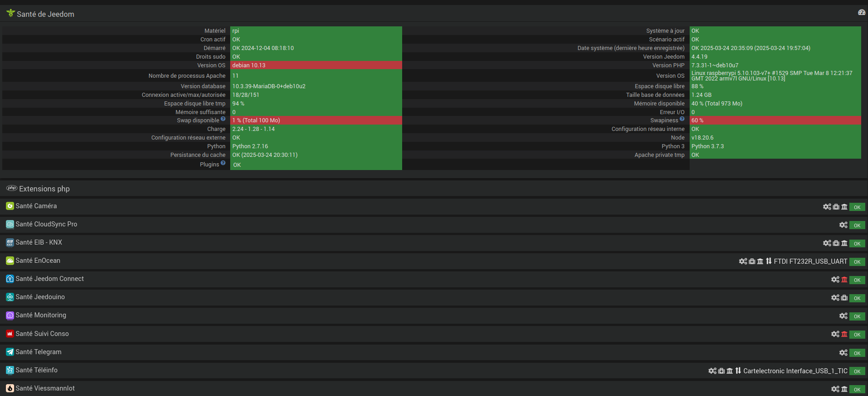Open configuration gears for Santé Jeedouino
The width and height of the screenshot is (868, 396).
835,297
